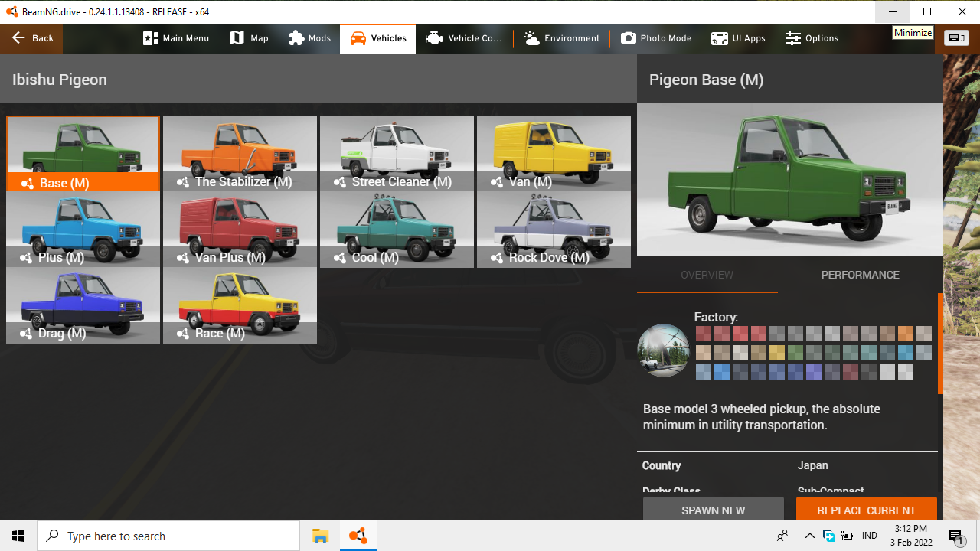Click the Japan country value
The height and width of the screenshot is (551, 980).
[x=813, y=465]
